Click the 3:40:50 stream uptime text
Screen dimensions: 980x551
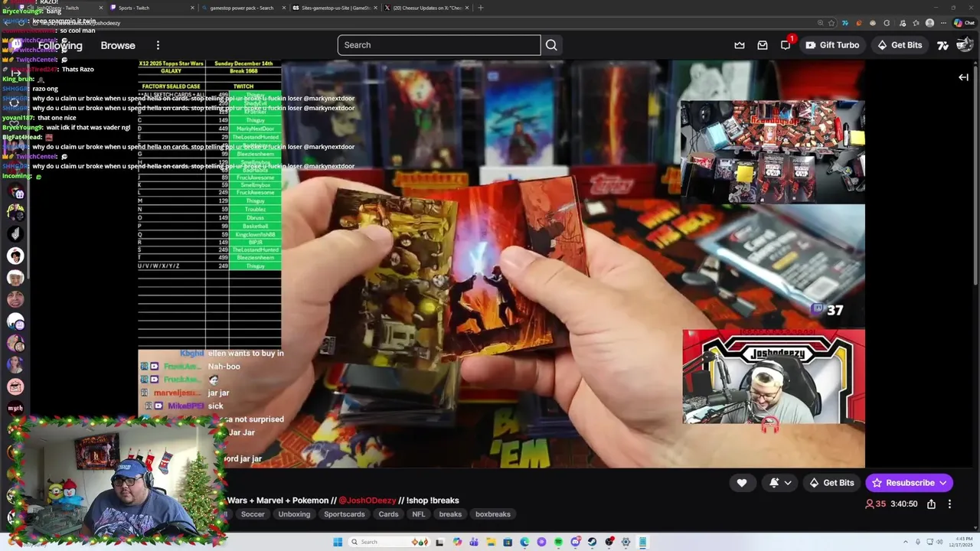click(x=903, y=504)
